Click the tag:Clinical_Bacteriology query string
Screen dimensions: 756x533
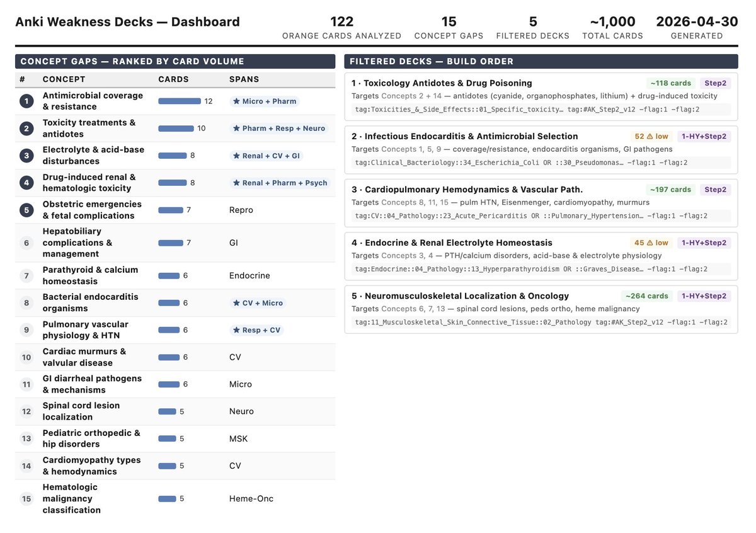(x=541, y=163)
